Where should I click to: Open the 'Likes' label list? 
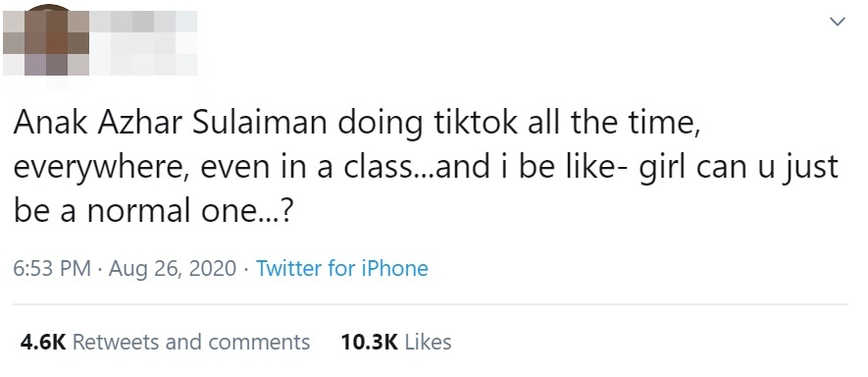coord(428,342)
